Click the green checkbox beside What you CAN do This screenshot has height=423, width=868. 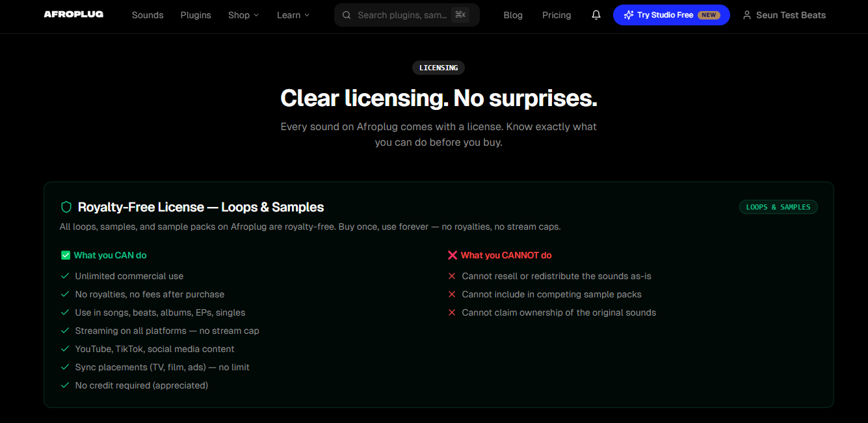coord(66,255)
